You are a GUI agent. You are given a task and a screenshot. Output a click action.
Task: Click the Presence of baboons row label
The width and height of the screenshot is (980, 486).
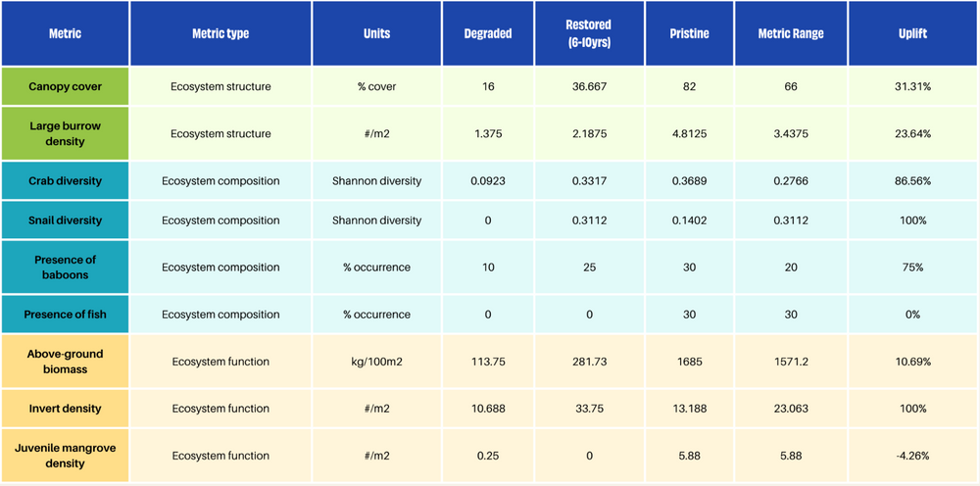click(65, 267)
